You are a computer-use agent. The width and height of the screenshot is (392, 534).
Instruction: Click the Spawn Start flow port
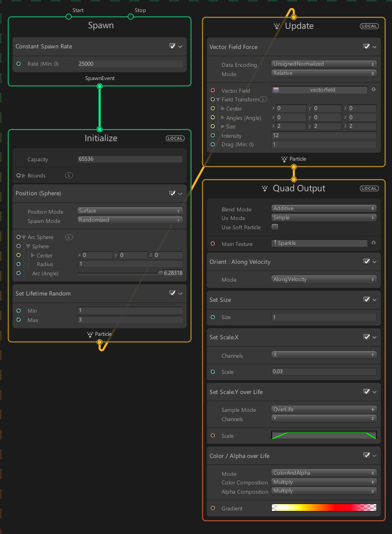pos(68,17)
